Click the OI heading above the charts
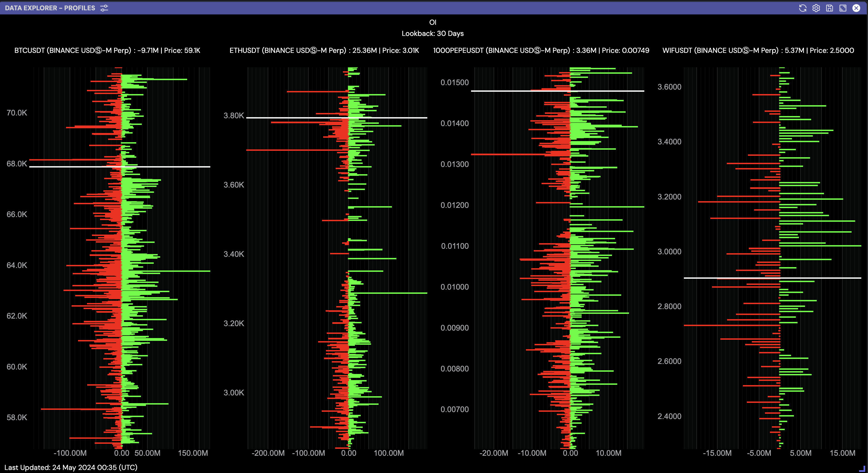The height and width of the screenshot is (473, 868). coord(433,22)
